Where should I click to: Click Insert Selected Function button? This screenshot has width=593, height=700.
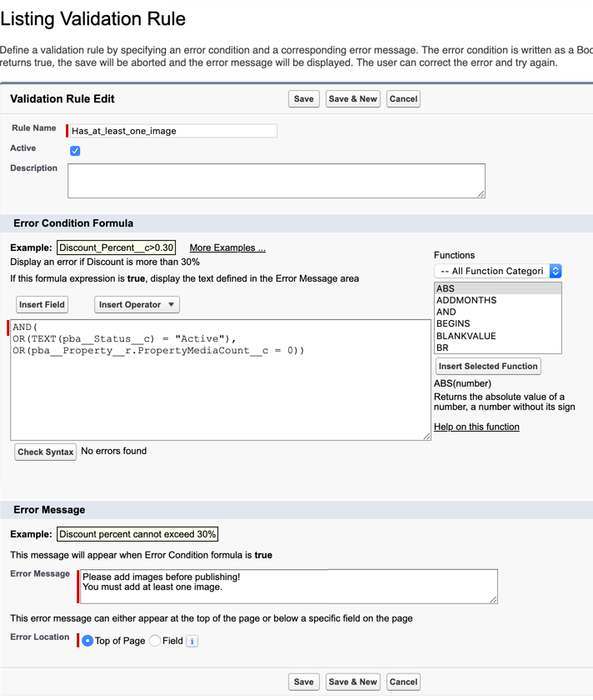coord(488,366)
